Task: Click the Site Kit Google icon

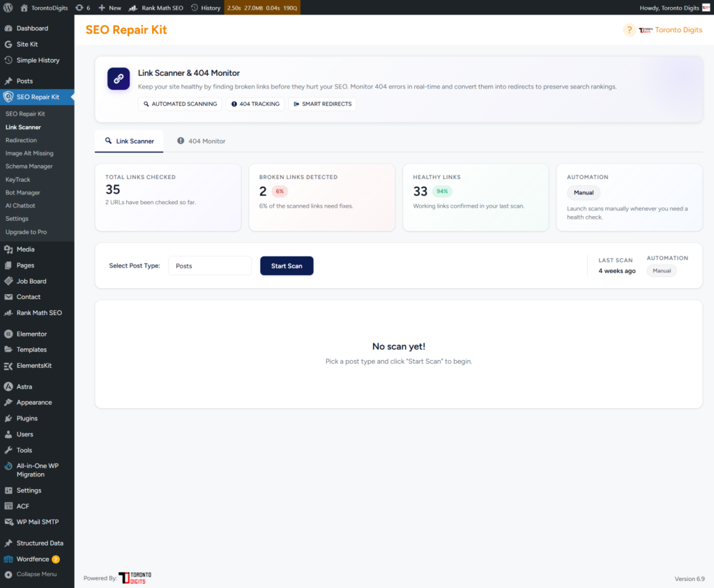Action: (8, 44)
